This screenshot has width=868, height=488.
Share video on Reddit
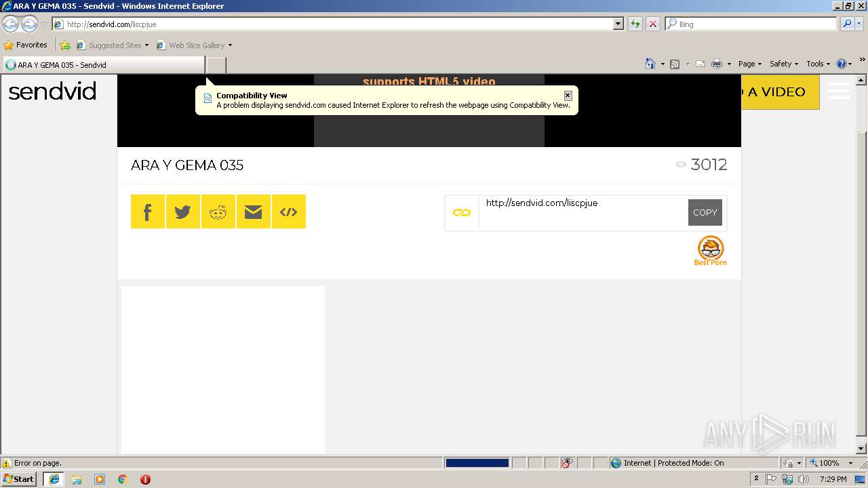point(218,211)
